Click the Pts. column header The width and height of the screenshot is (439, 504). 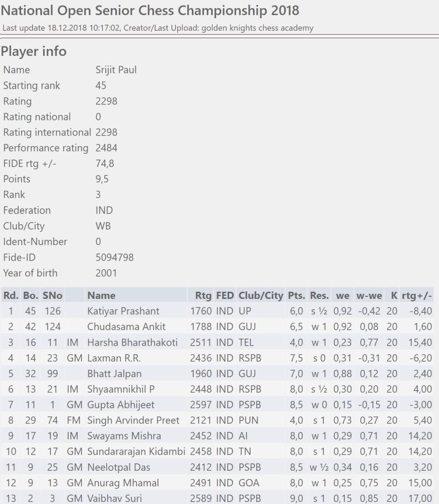coord(296,295)
